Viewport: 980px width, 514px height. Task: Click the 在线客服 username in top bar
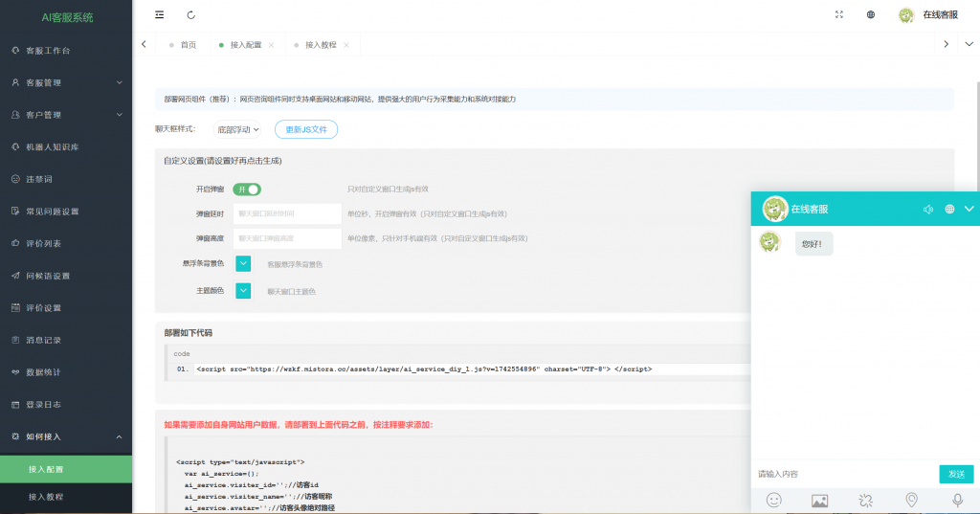pos(940,14)
